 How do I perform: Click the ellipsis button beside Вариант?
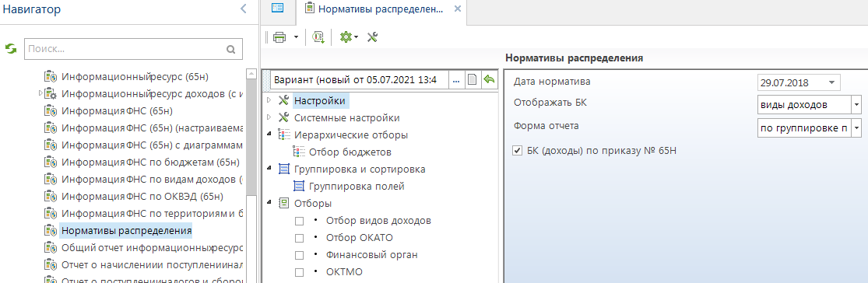point(457,79)
